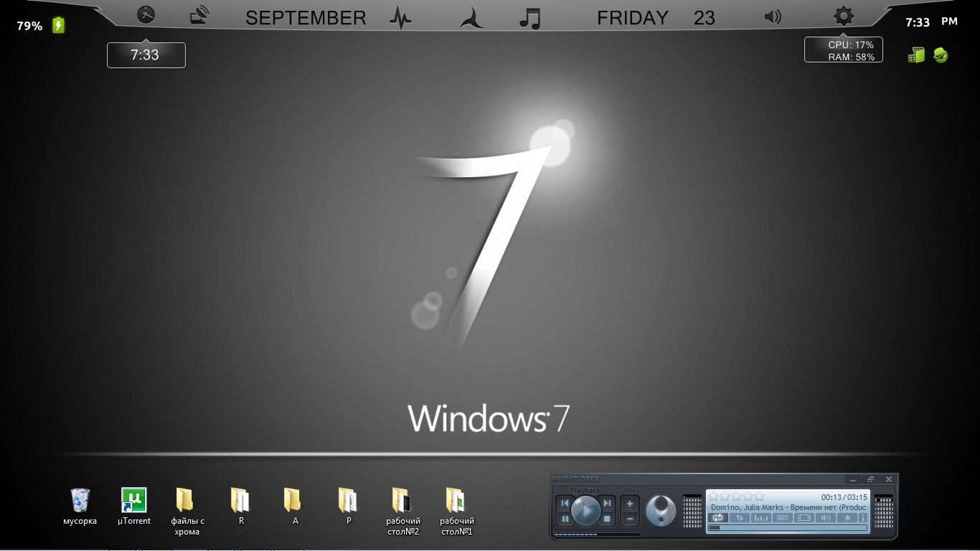
Task: Click the SEPTEMBER month label
Action: (x=306, y=18)
